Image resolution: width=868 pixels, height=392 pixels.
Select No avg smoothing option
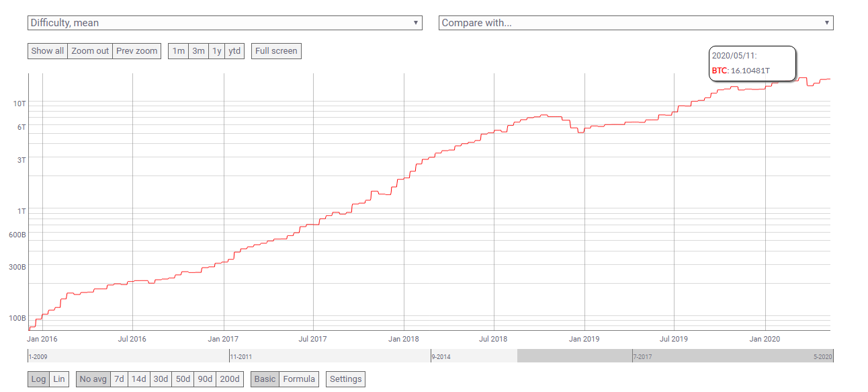(93, 379)
